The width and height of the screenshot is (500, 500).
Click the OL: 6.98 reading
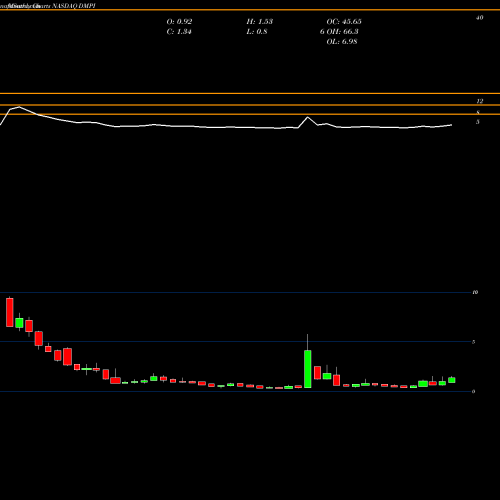(342, 42)
